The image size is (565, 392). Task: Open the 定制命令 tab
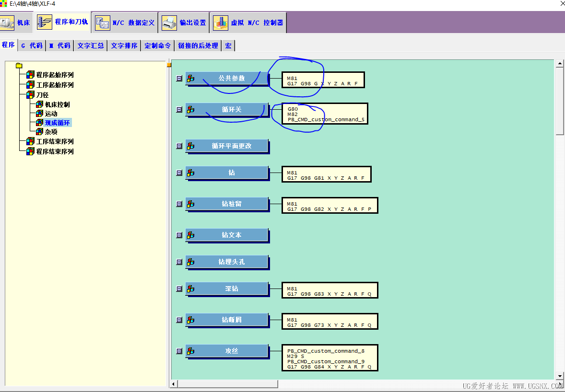point(157,46)
